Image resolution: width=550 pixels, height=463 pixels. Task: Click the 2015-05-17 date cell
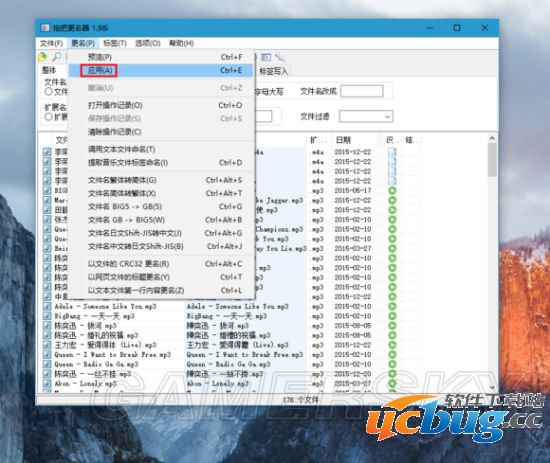tap(353, 190)
